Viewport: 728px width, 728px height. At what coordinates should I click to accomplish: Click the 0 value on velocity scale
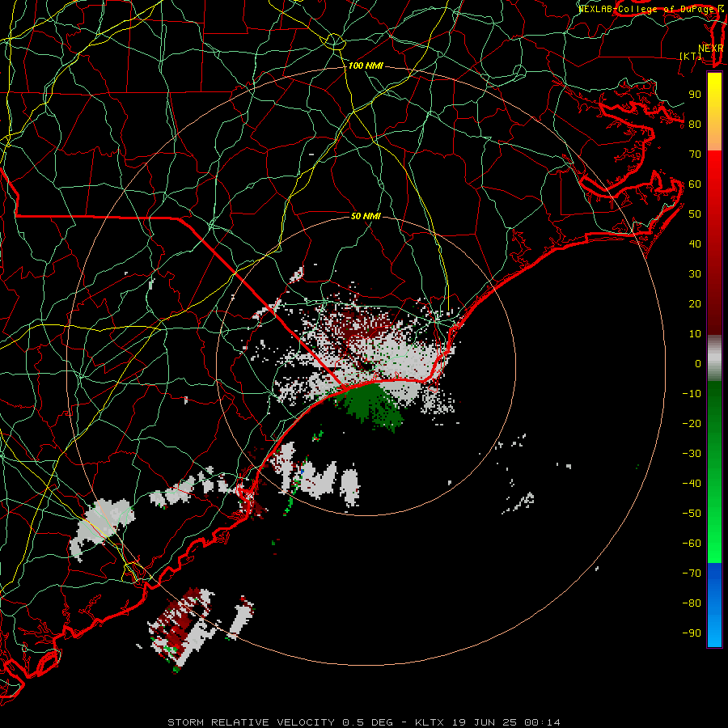pyautogui.click(x=698, y=363)
